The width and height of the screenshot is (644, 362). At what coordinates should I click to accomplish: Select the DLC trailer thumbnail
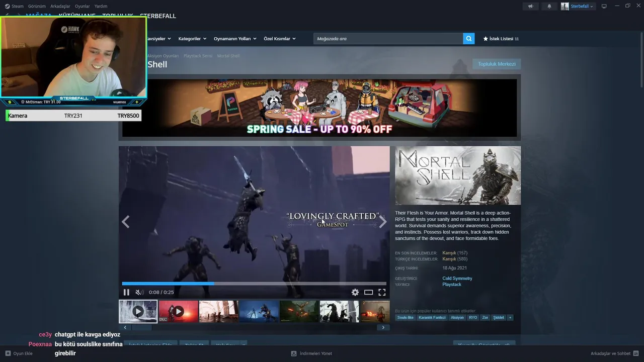tap(178, 312)
